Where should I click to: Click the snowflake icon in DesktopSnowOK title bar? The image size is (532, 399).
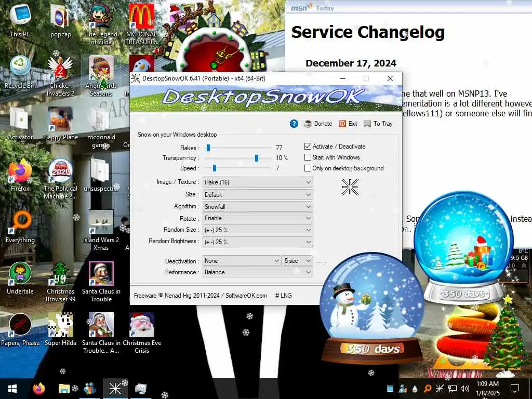[136, 78]
